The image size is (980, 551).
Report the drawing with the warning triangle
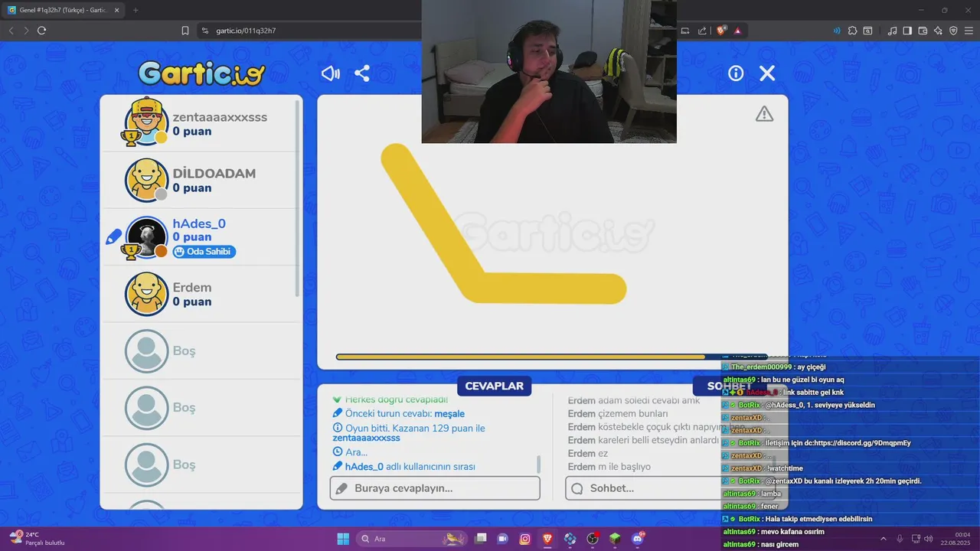764,114
